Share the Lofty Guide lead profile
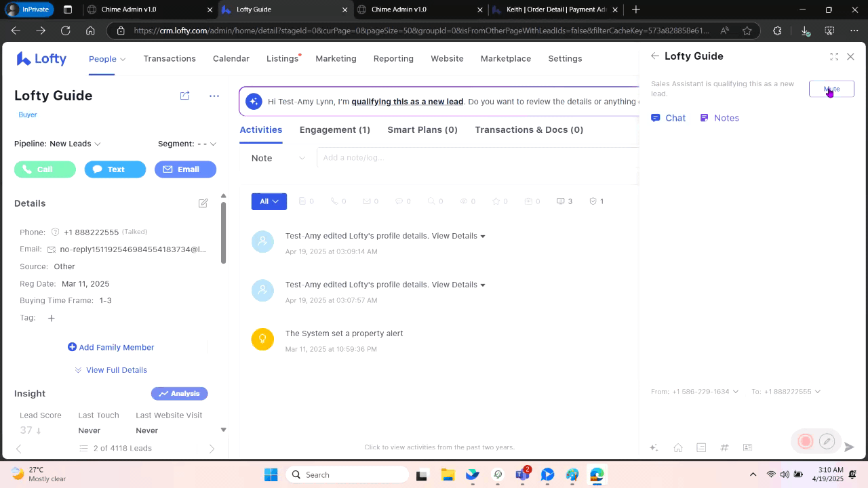 (x=184, y=96)
